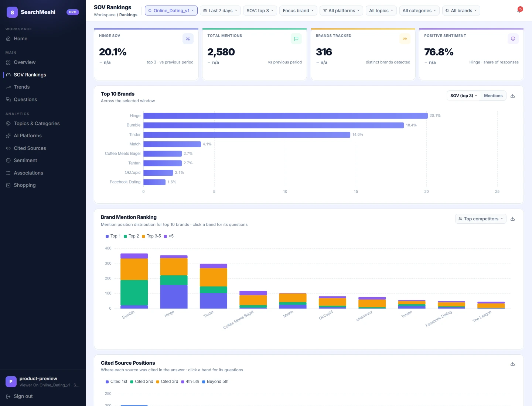Download the Brand Mention Ranking chart
Screen dimensions: 532x406
click(512, 219)
